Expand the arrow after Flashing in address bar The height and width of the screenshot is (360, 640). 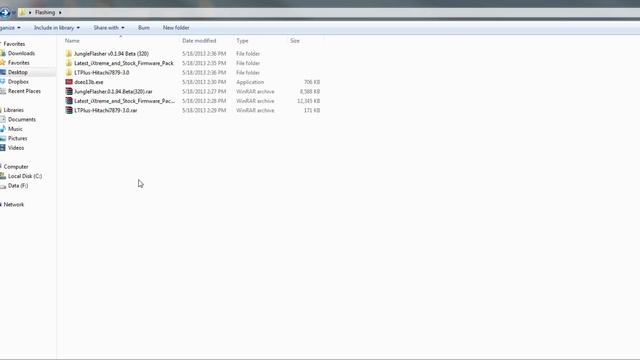click(60, 13)
